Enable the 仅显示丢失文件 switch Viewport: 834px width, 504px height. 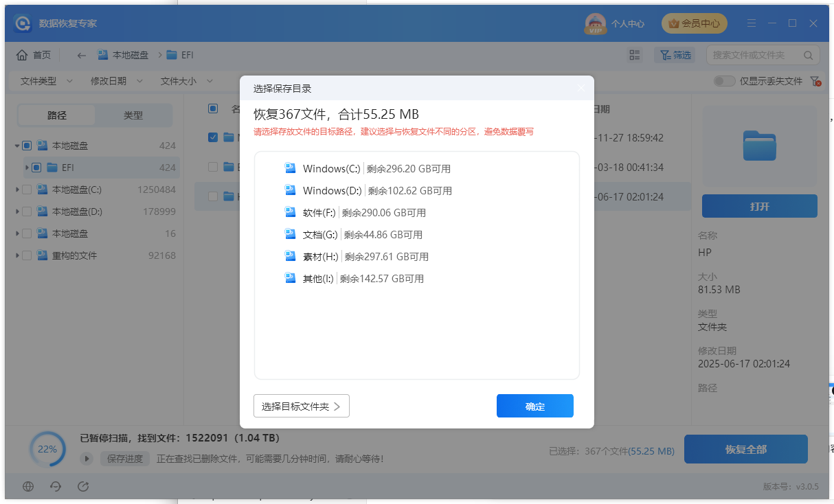pyautogui.click(x=724, y=81)
